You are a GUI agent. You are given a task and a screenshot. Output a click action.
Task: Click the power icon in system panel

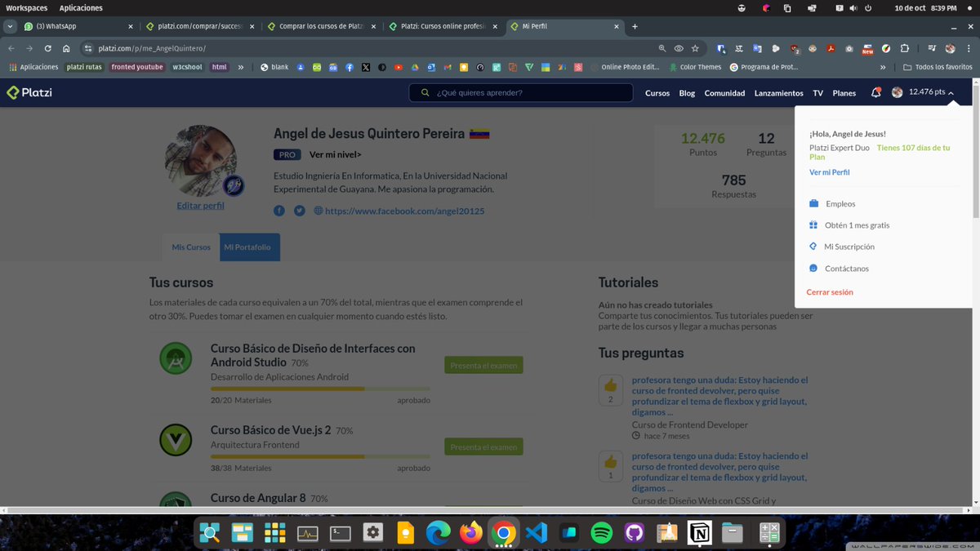867,7
